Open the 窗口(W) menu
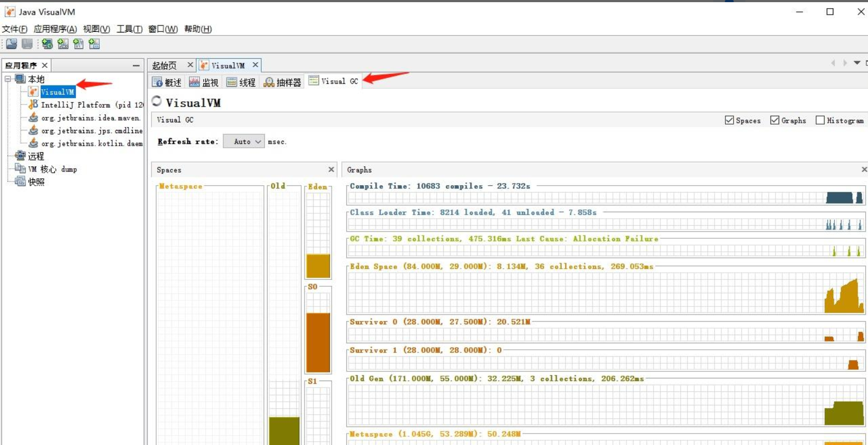This screenshot has width=868, height=445. [163, 29]
